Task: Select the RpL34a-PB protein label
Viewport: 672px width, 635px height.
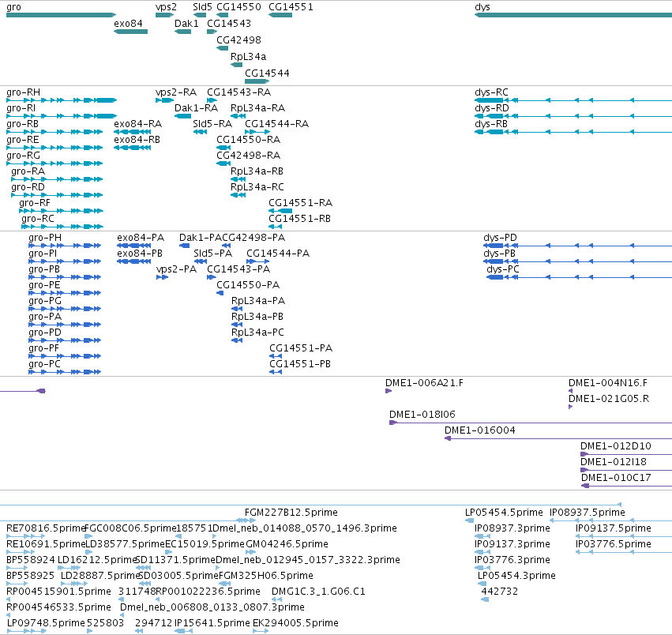Action: pyautogui.click(x=257, y=317)
